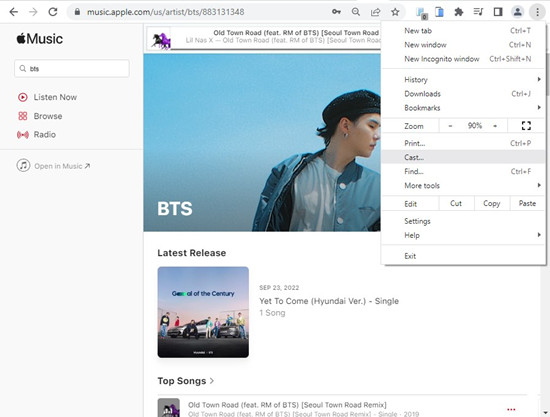Screen dimensions: 550x417
Task: Choose Cast from menu
Action: [463, 157]
